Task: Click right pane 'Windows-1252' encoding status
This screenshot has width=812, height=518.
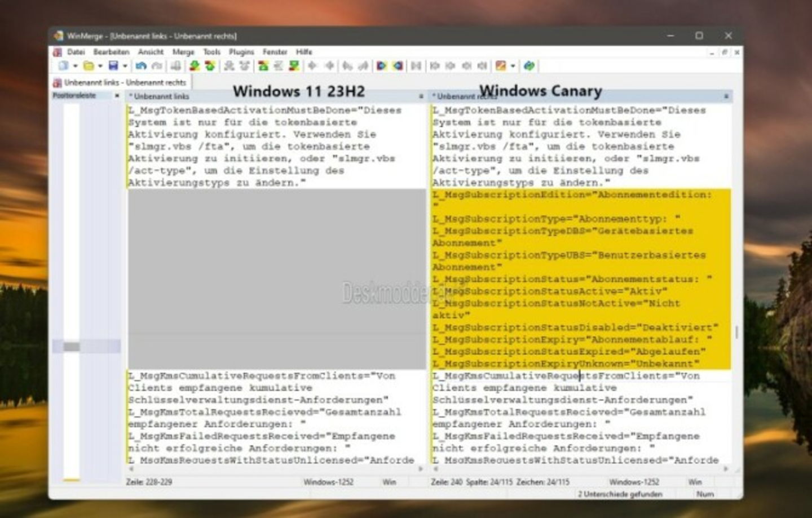Action: (x=634, y=482)
